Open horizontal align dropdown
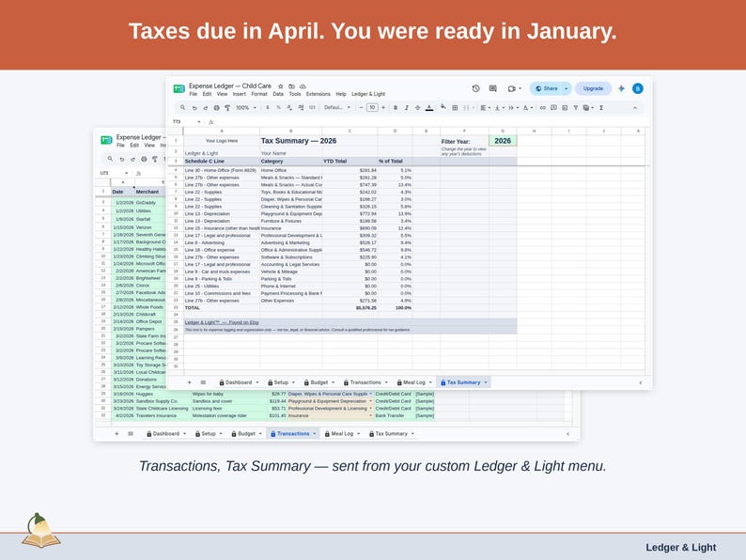Screen dimensions: 746x560 coord(485,108)
